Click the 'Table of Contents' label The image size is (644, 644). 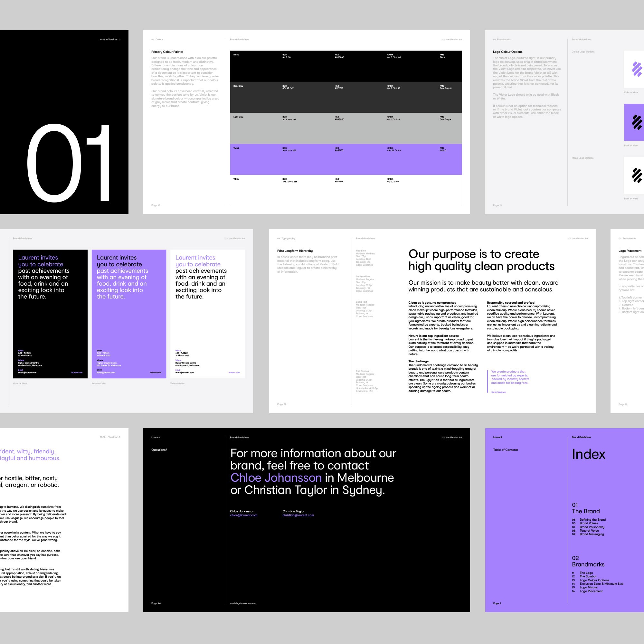point(505,450)
